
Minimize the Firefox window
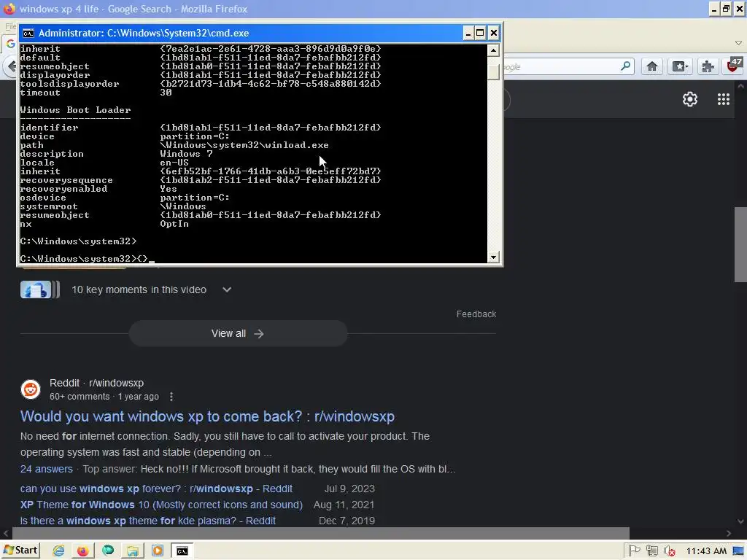click(x=713, y=9)
